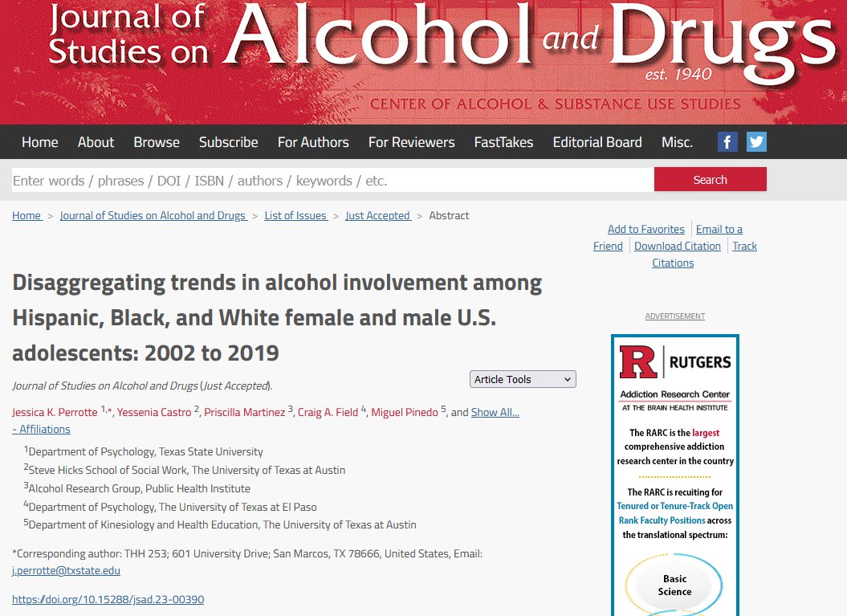
Task: Follow the List of Issues breadcrumb
Action: (x=296, y=215)
